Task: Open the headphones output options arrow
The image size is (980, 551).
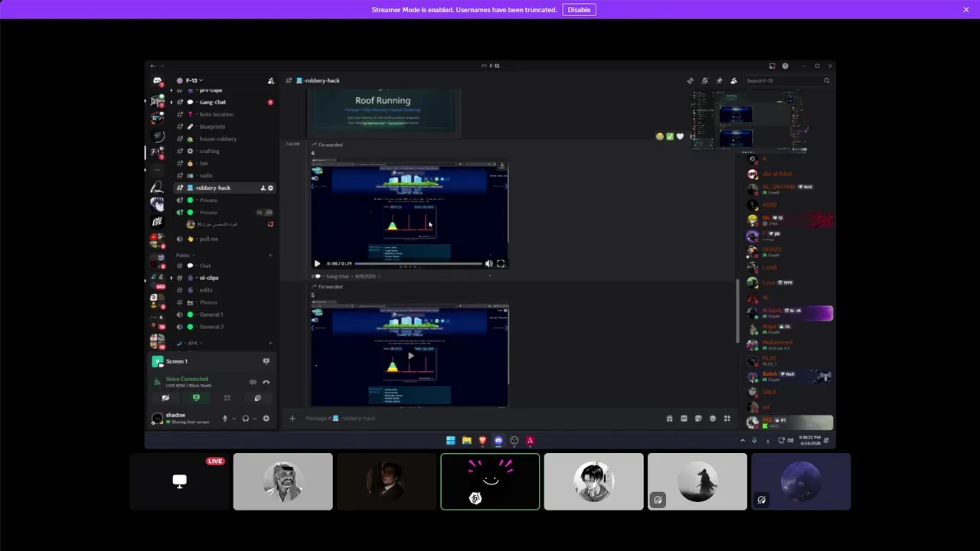Action: (x=254, y=419)
